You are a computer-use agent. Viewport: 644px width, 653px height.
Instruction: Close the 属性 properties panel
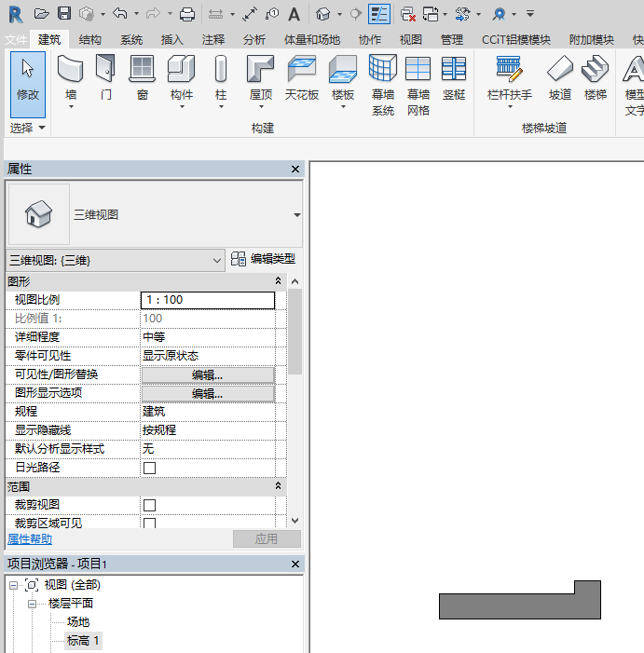pos(295,170)
